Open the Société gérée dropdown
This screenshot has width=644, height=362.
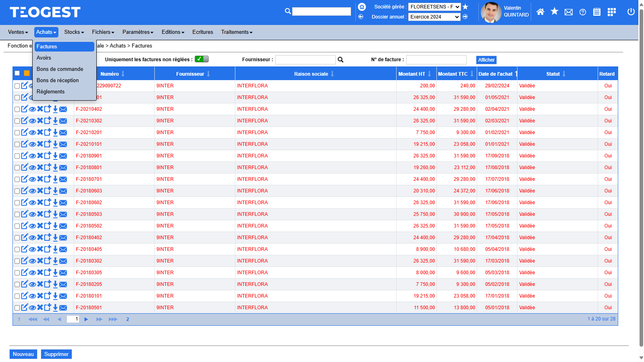(434, 7)
